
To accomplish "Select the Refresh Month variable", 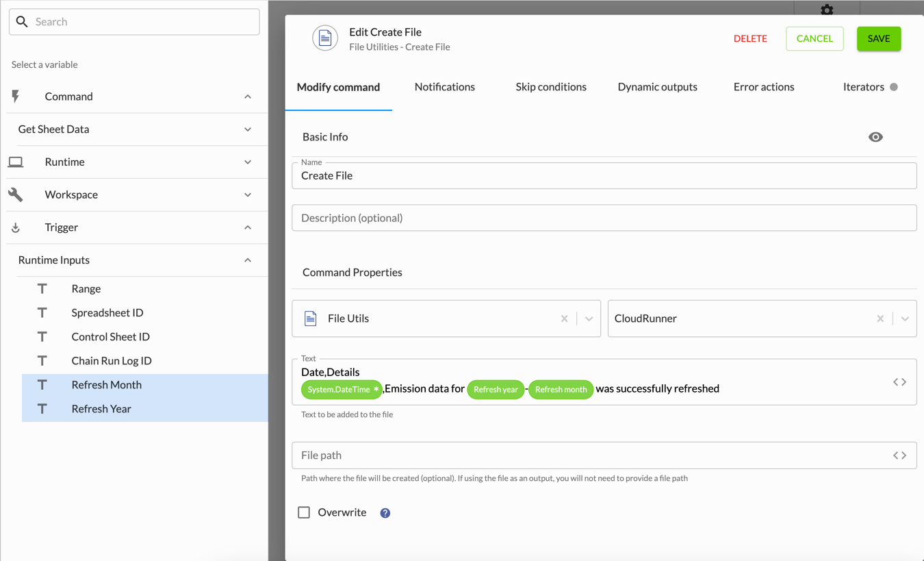I will (144, 385).
